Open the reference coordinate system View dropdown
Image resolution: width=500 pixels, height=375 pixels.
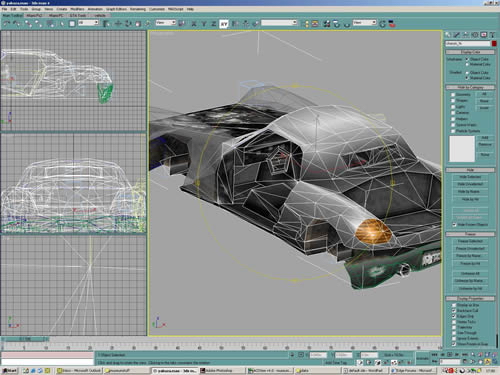(166, 23)
